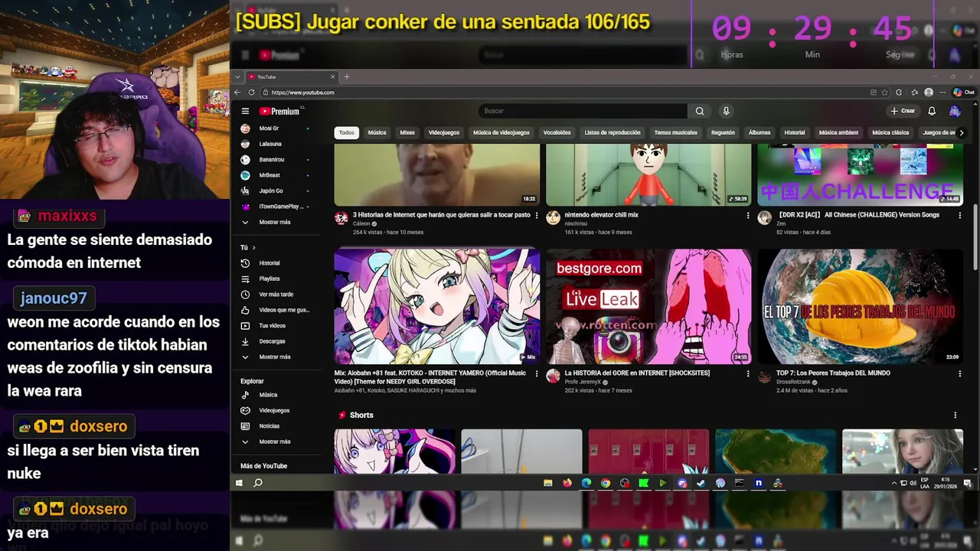The image size is (980, 551).
Task: Click the 3 Historias de Internet title
Action: pos(442,215)
